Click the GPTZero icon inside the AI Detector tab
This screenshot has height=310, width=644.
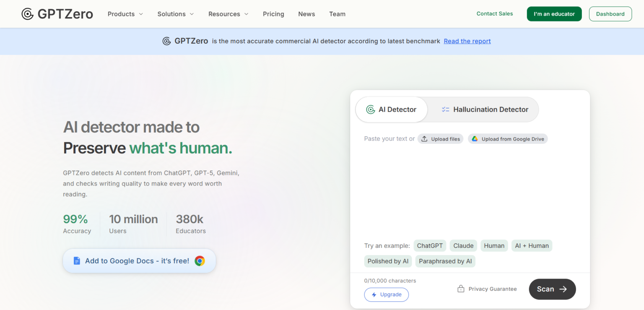click(x=371, y=109)
